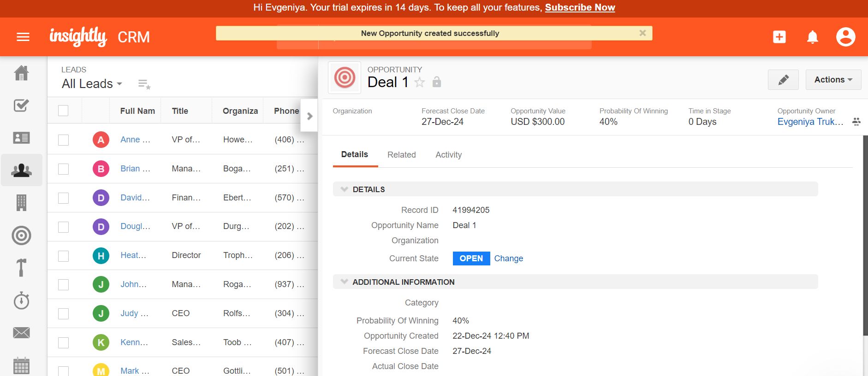Switch to the Related tab
The height and width of the screenshot is (376, 868).
pyautogui.click(x=401, y=155)
